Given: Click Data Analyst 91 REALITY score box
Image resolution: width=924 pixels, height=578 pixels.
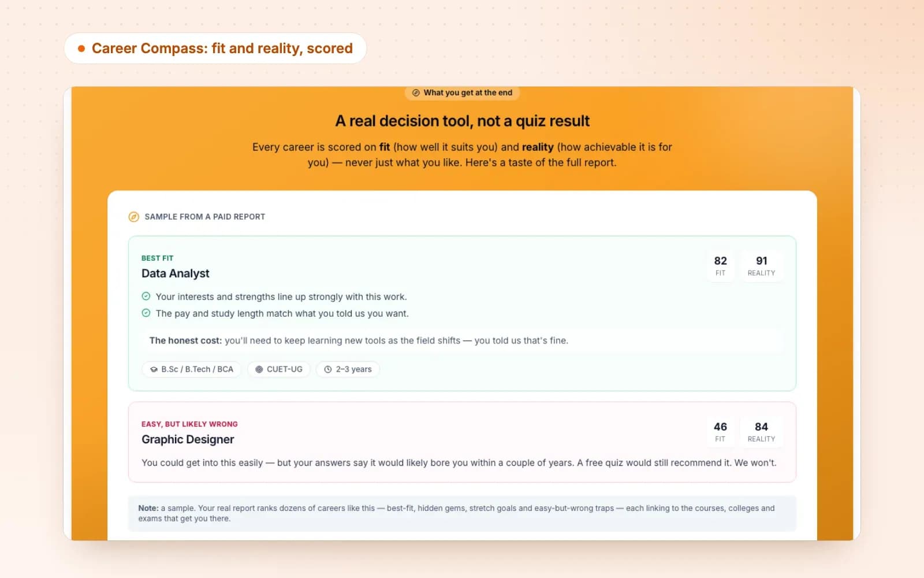Looking at the screenshot, I should click(x=761, y=266).
